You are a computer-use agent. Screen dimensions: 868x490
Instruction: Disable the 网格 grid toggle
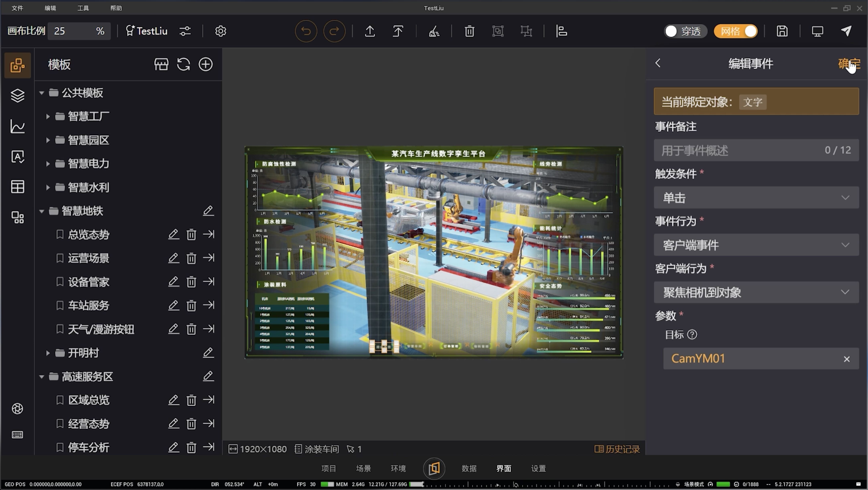(736, 31)
